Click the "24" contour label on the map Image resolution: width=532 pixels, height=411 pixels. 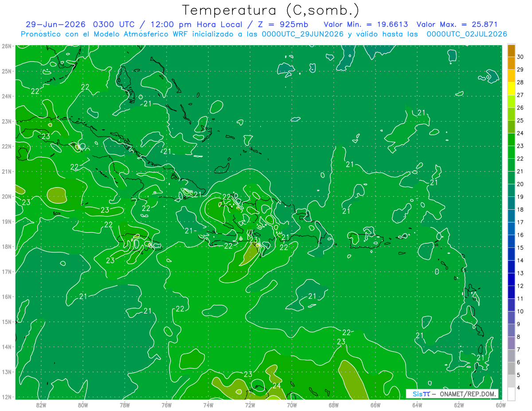click(x=277, y=385)
